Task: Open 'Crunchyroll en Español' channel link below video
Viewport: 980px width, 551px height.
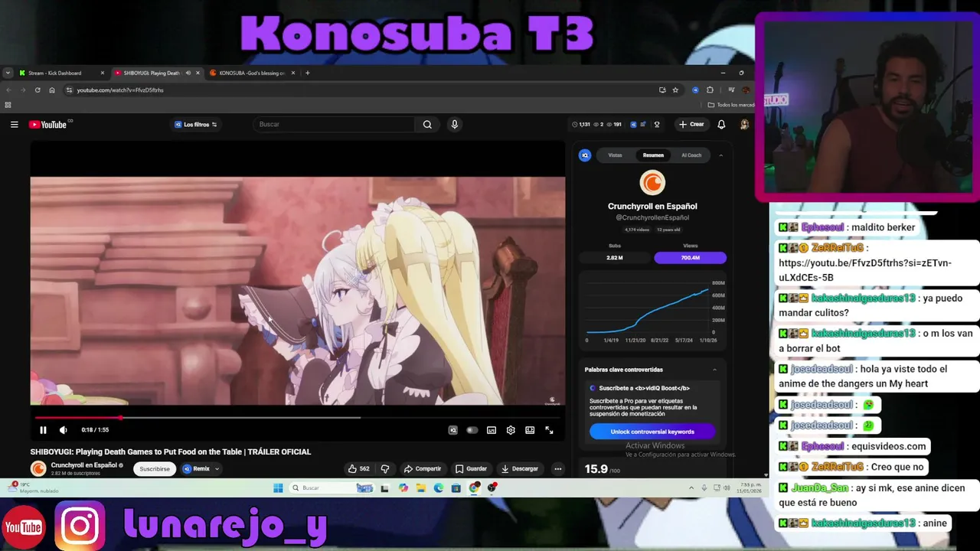Action: pos(84,465)
